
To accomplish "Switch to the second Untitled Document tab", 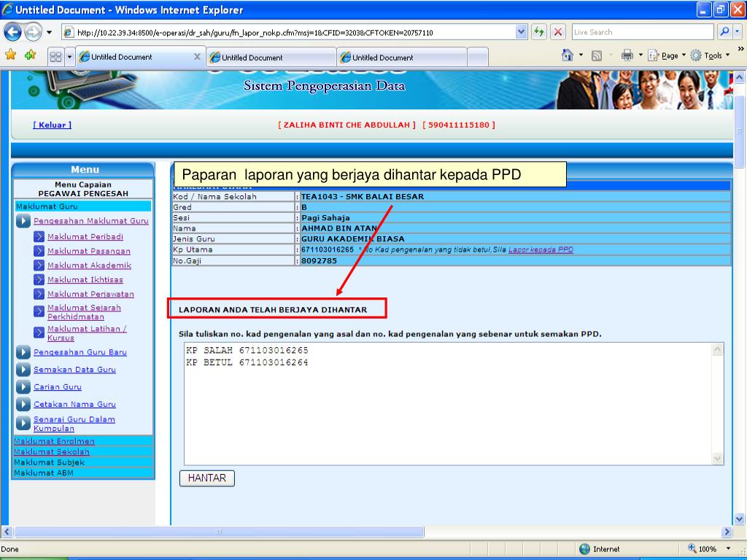I will pos(271,58).
